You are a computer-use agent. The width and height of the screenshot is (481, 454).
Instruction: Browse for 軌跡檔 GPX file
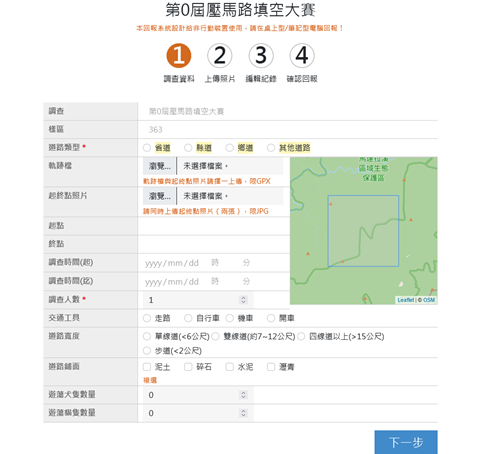(160, 166)
